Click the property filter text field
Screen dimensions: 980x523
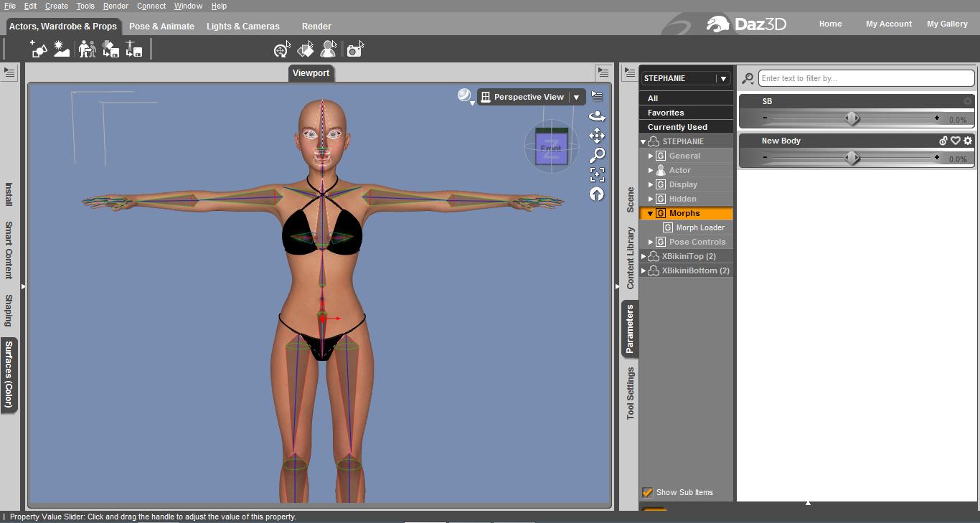[866, 78]
